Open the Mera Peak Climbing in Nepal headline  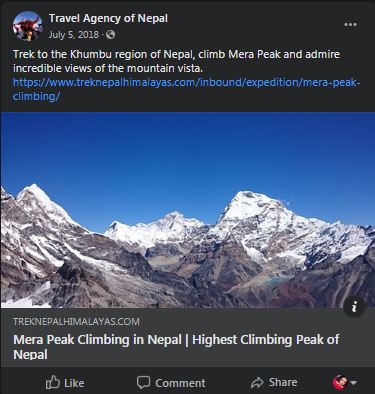[176, 347]
